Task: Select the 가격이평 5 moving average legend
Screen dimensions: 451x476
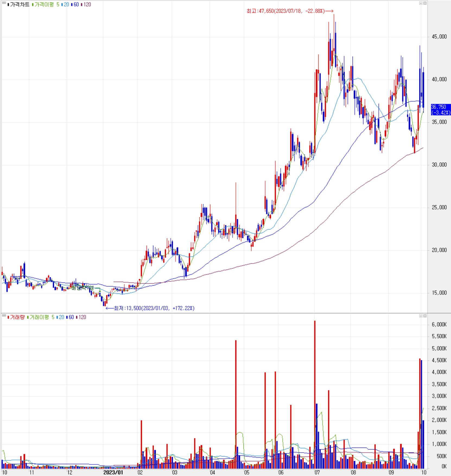Action: (47, 5)
